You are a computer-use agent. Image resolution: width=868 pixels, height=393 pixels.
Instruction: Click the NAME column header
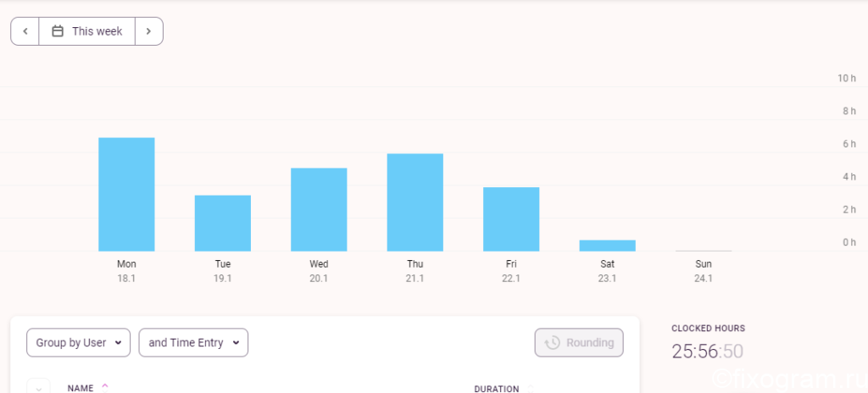[81, 388]
